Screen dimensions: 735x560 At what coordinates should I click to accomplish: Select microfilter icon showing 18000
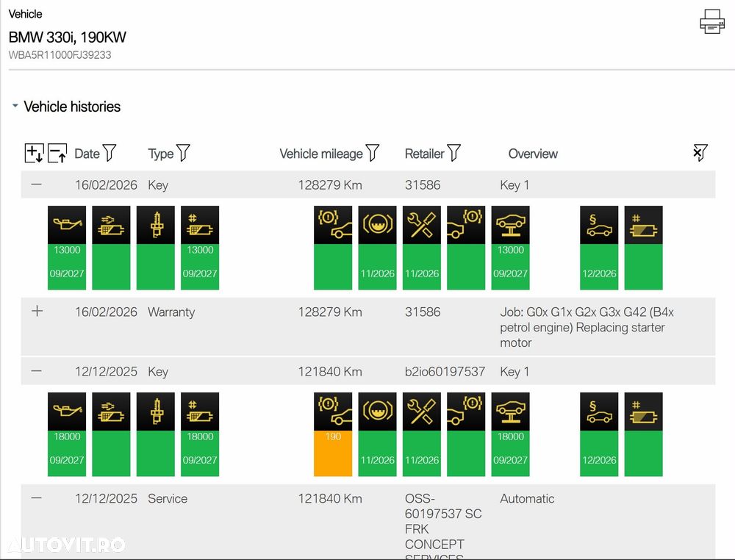200,412
